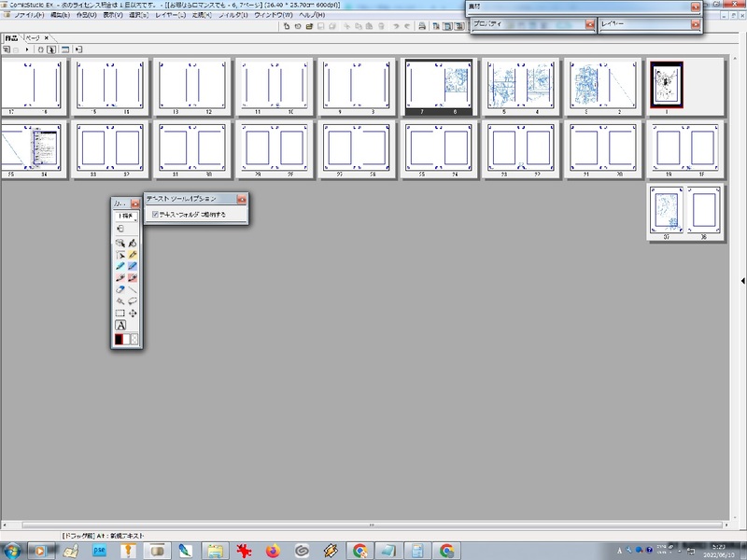Select the yellow Pen tool
Viewport: 747px width, 560px height.
point(133,255)
